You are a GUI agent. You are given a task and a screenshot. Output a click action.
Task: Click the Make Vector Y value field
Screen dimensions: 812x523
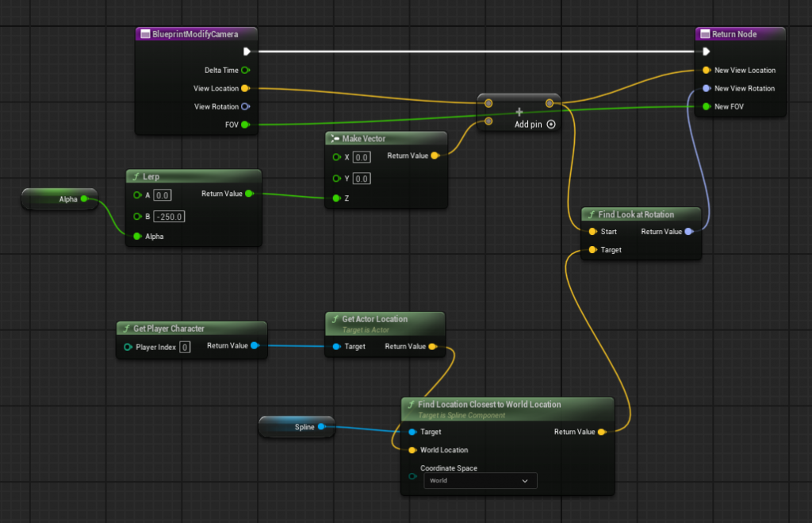(x=362, y=179)
